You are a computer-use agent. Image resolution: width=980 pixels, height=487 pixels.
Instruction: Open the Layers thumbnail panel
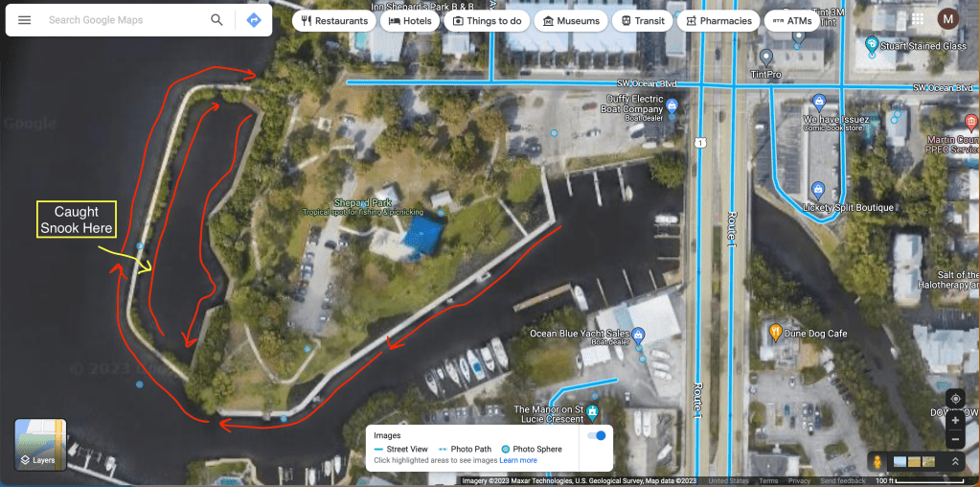[40, 445]
